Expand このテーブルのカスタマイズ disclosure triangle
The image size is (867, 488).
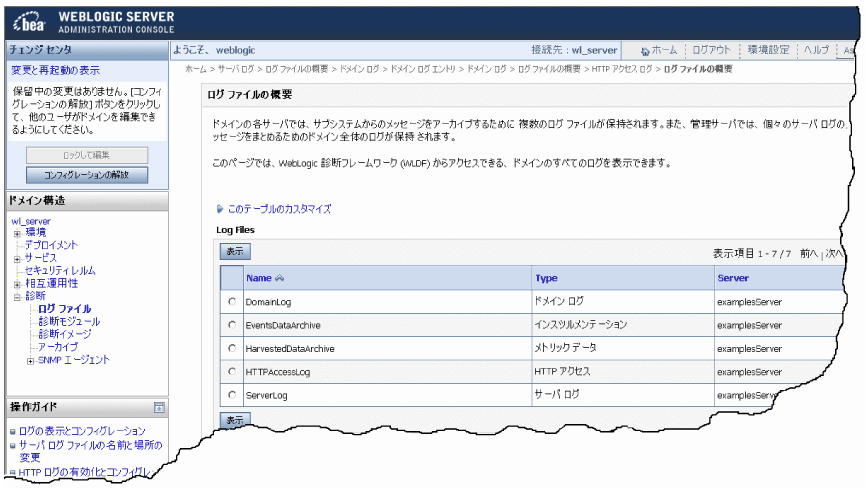(220, 209)
